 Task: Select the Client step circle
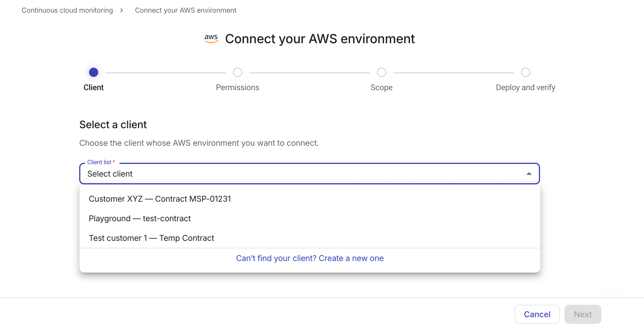pos(94,72)
